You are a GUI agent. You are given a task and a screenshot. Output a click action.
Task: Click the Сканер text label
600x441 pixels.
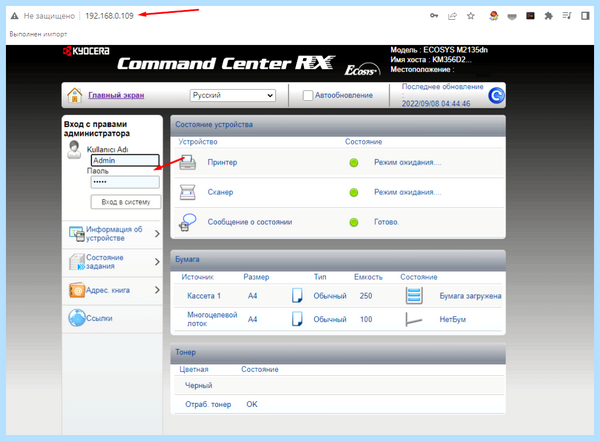220,192
